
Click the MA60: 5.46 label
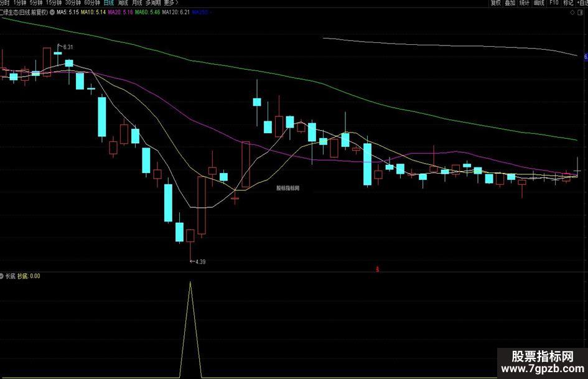pyautogui.click(x=147, y=12)
